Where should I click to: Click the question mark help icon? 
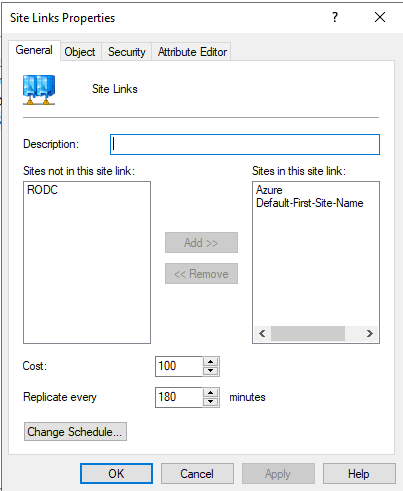click(x=335, y=17)
